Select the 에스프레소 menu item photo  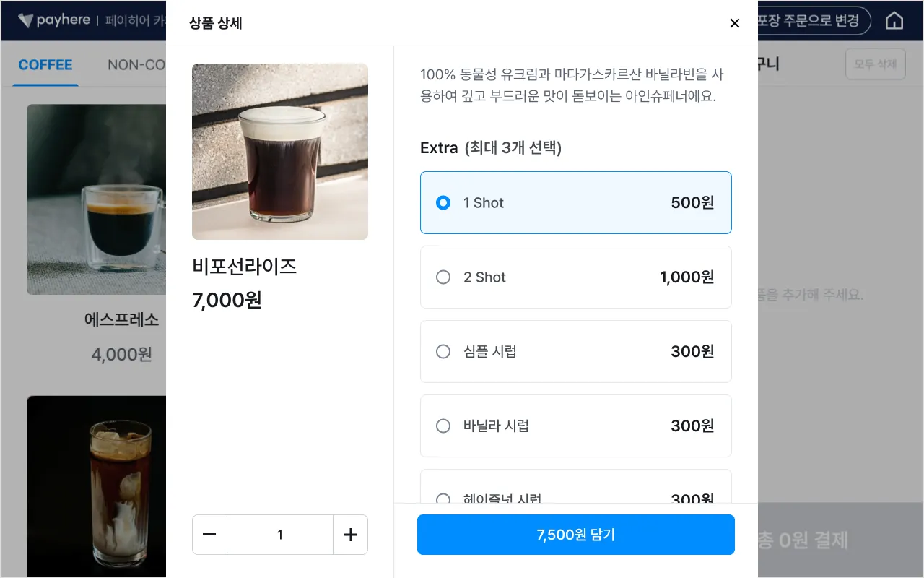[96, 199]
